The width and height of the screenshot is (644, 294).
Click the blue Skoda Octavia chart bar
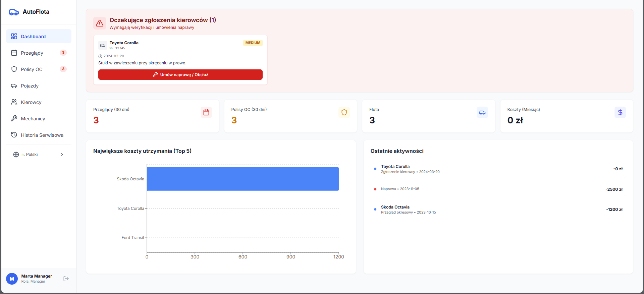(243, 179)
